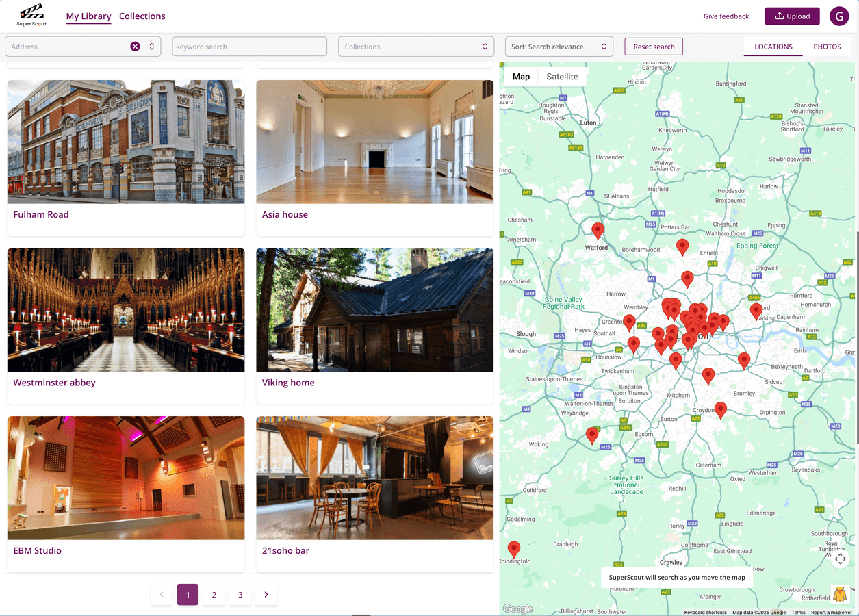The height and width of the screenshot is (616, 859).
Task: Select the Map view type
Action: (522, 77)
